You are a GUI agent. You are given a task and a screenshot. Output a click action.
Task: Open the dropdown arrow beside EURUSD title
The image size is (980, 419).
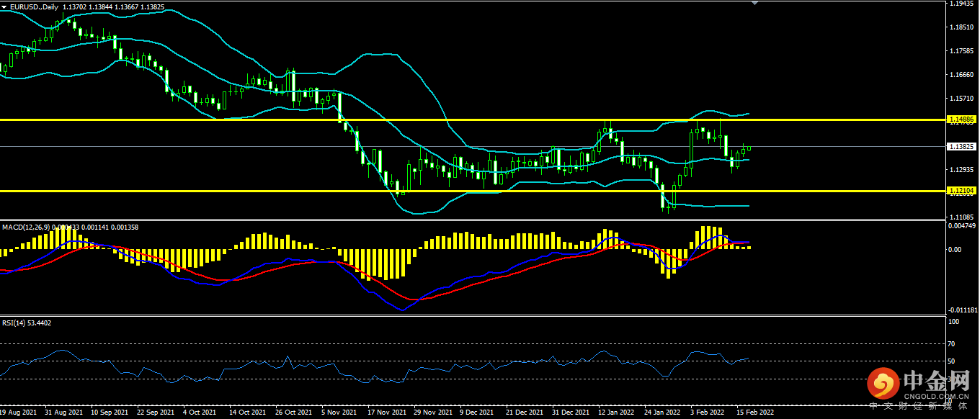tap(4, 6)
